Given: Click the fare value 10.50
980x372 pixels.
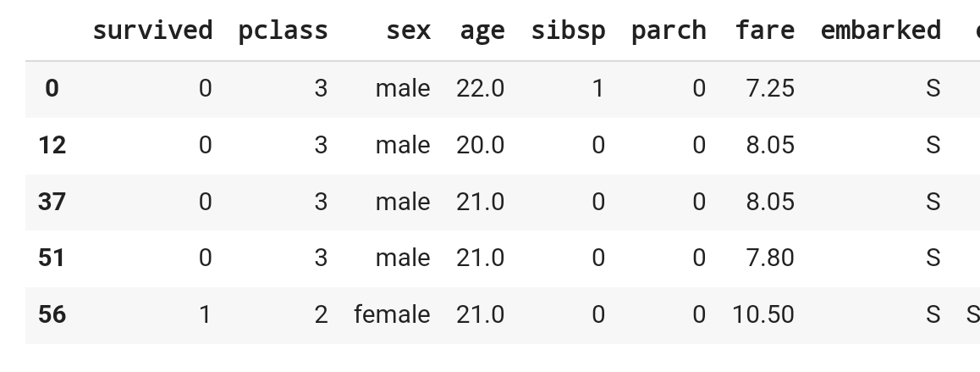Looking at the screenshot, I should [x=763, y=314].
